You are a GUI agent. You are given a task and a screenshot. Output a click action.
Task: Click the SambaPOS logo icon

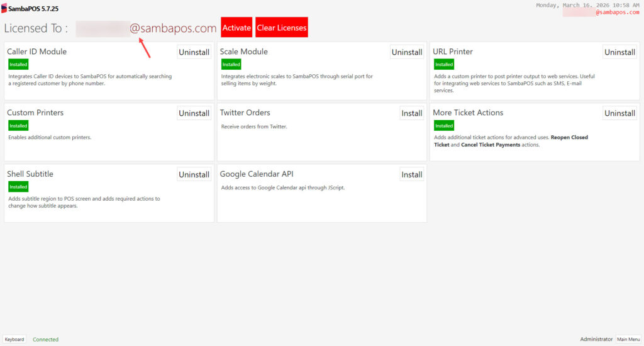tap(4, 9)
